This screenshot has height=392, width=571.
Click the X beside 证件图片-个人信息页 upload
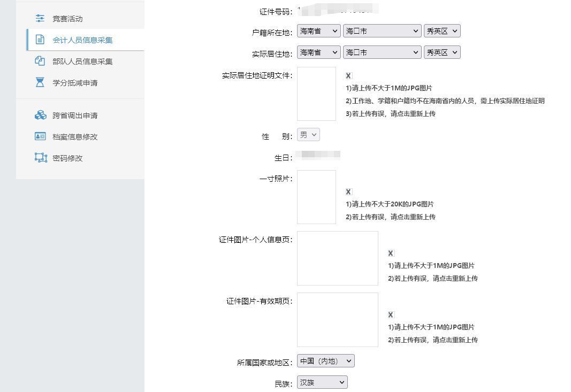coord(391,253)
